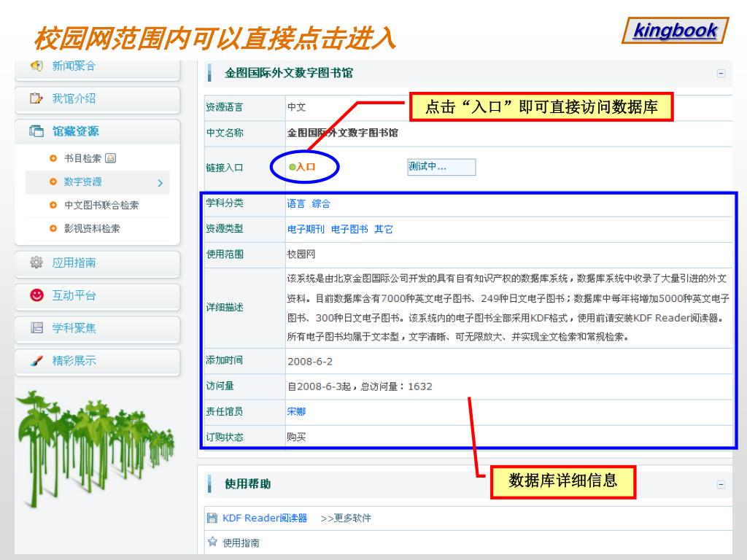Click the orange bullet beside 影视资料检索

tap(53, 228)
